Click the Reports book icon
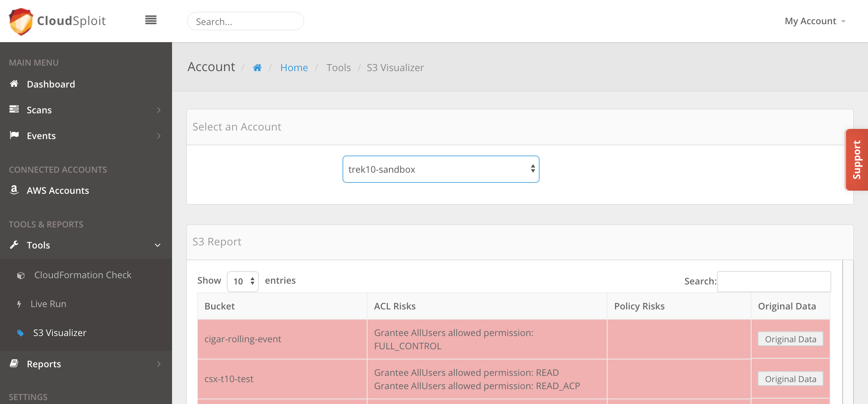 [x=14, y=363]
